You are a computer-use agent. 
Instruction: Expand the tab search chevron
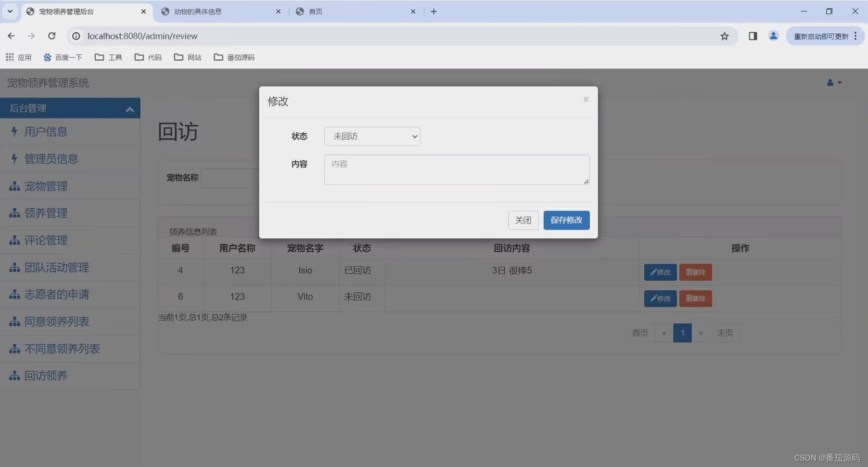coord(10,12)
